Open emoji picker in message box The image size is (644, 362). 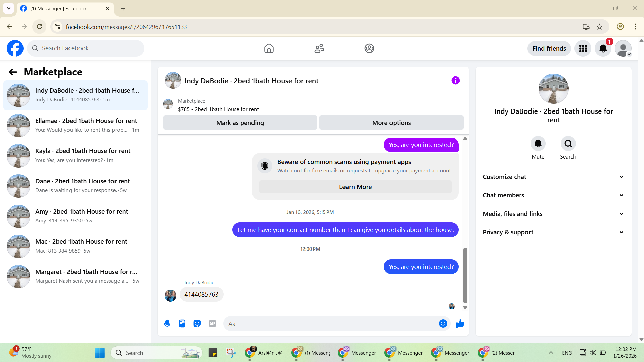[x=443, y=324]
